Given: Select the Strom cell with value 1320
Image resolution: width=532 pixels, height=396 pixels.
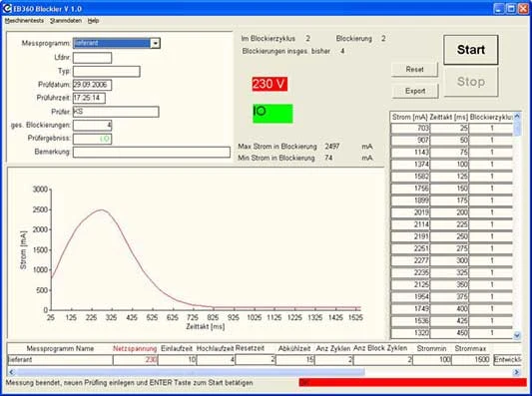Looking at the screenshot, I should point(410,333).
